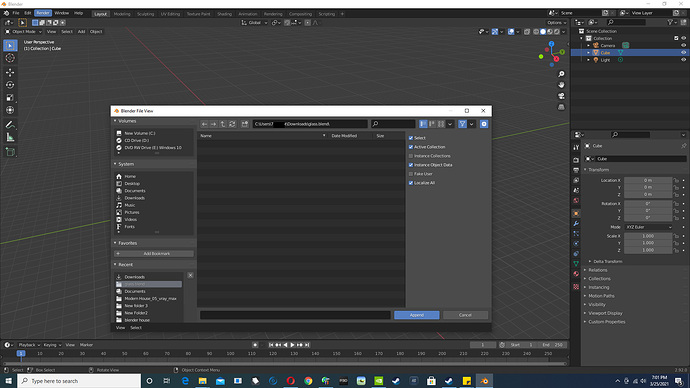The height and width of the screenshot is (388, 690).
Task: Open the File menu
Action: (16, 13)
